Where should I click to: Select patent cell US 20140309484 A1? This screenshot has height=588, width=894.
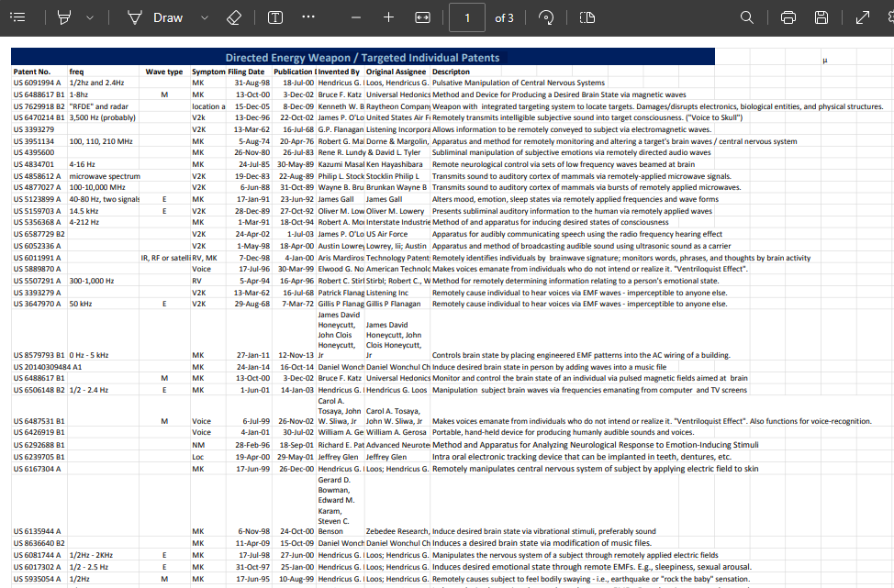pos(48,368)
